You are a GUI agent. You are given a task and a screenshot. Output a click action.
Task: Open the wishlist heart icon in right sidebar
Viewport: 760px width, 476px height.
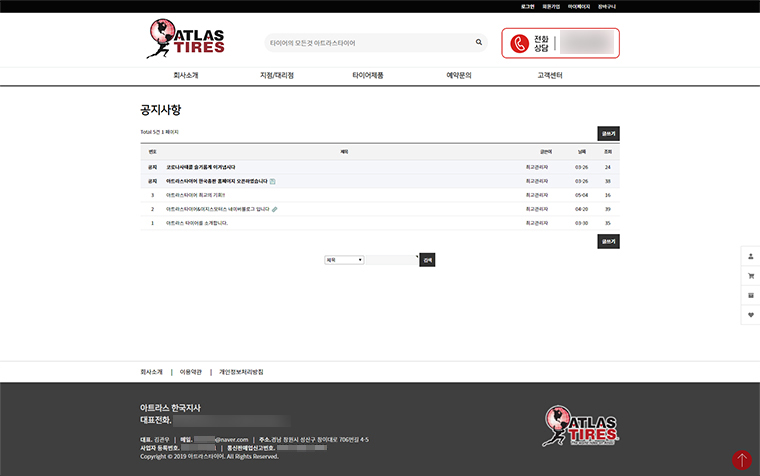[x=751, y=315]
